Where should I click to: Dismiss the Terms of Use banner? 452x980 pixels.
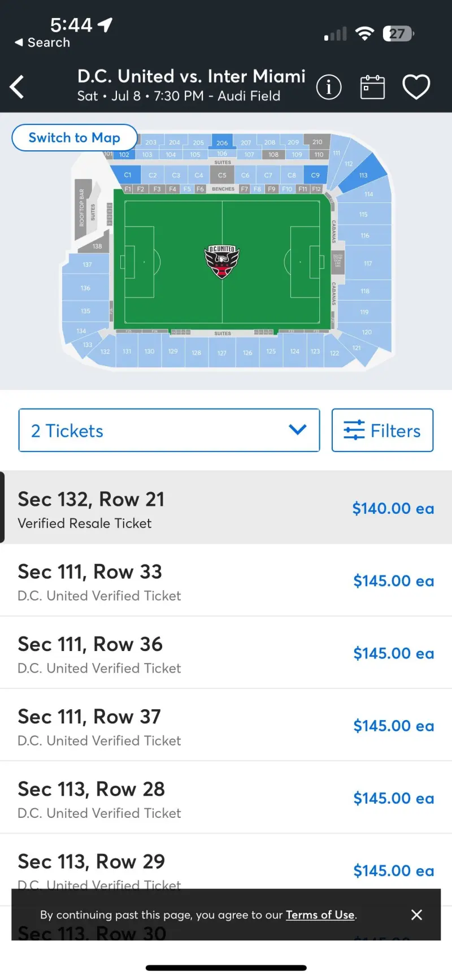pyautogui.click(x=417, y=914)
